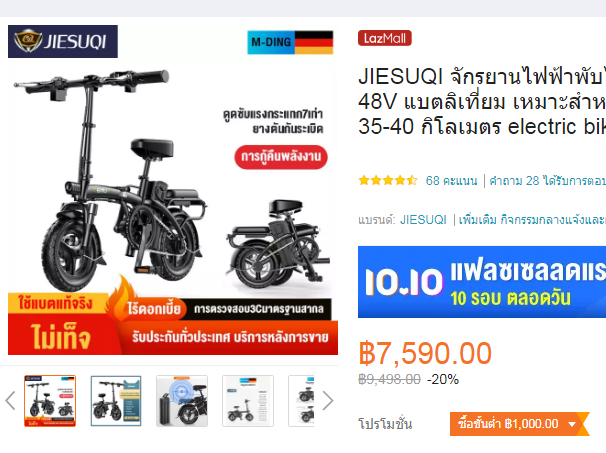Click the product title starting with JIESUQI

(482, 102)
